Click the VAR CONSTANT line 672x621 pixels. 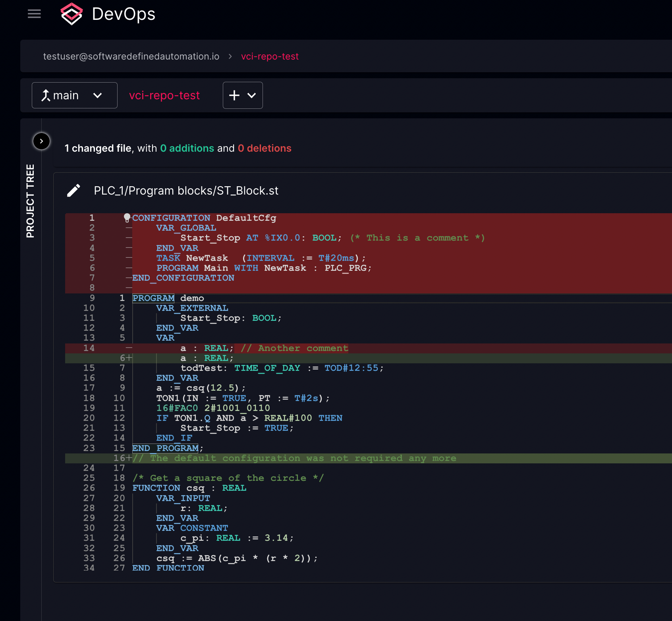192,528
